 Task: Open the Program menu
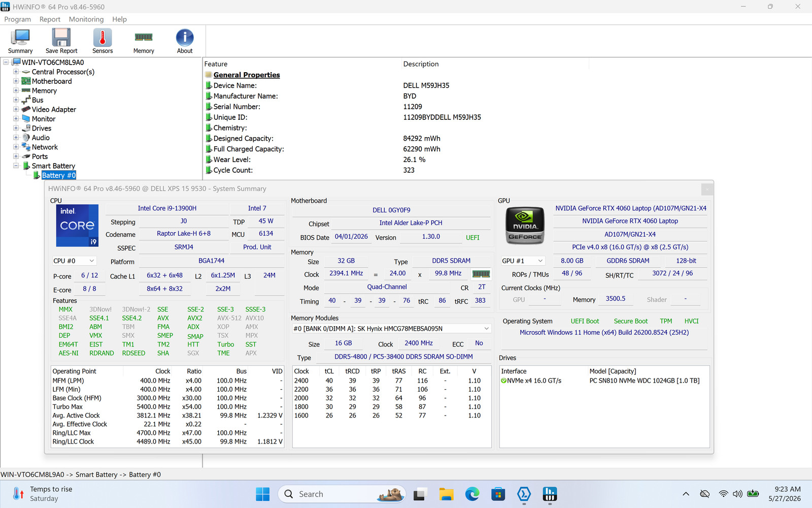(18, 19)
